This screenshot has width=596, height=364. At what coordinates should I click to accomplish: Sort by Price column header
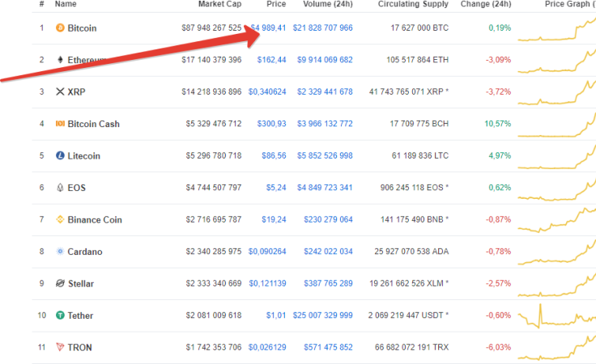pyautogui.click(x=276, y=4)
